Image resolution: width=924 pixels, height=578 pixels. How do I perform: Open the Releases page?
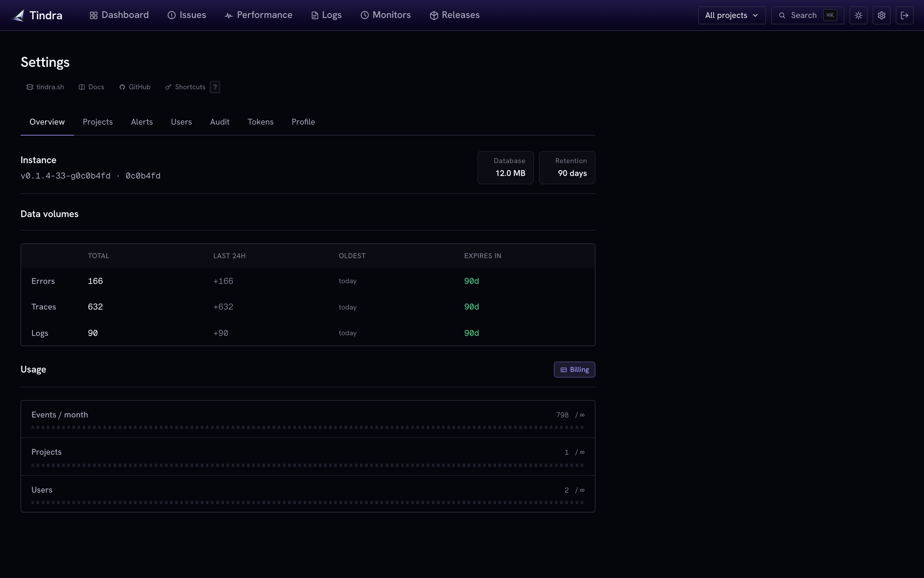pyautogui.click(x=454, y=15)
